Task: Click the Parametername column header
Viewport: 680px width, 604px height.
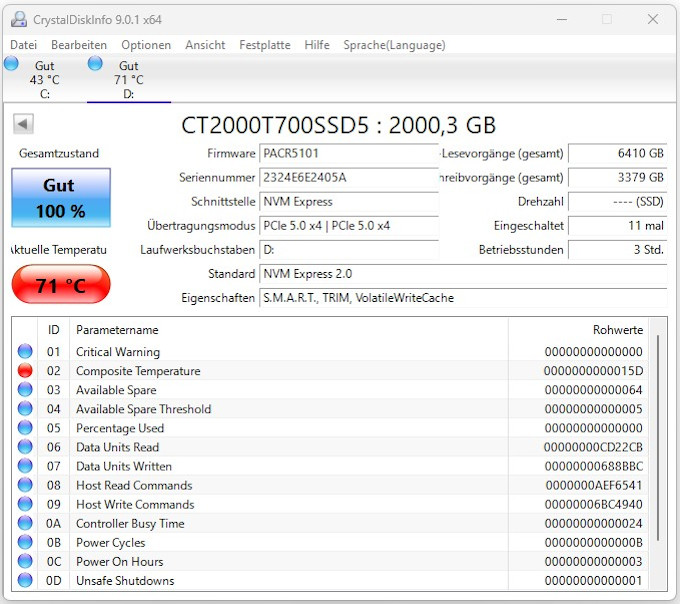Action: pyautogui.click(x=289, y=330)
